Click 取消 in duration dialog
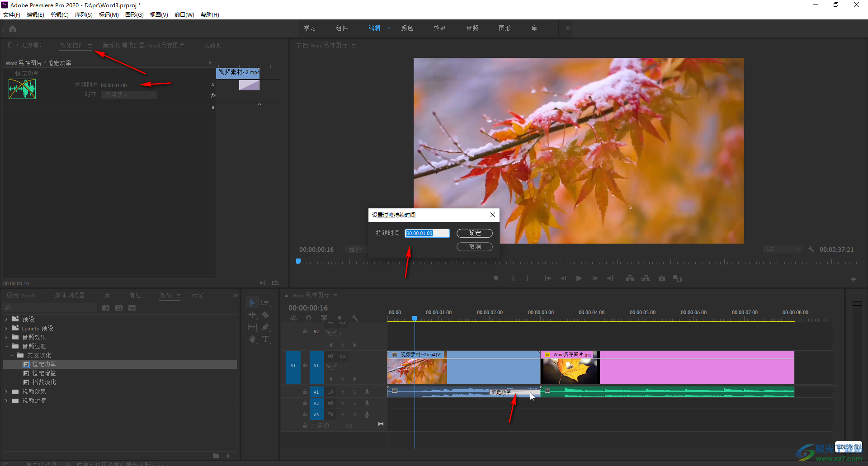Image resolution: width=868 pixels, height=466 pixels. coord(475,247)
